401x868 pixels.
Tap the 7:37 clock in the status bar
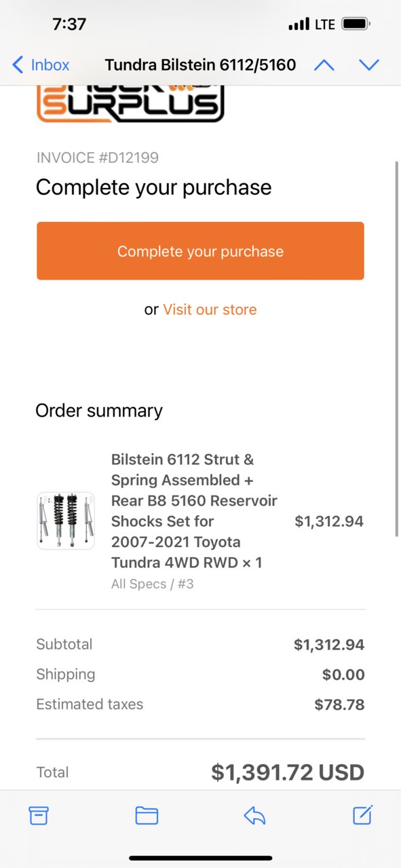[x=69, y=24]
